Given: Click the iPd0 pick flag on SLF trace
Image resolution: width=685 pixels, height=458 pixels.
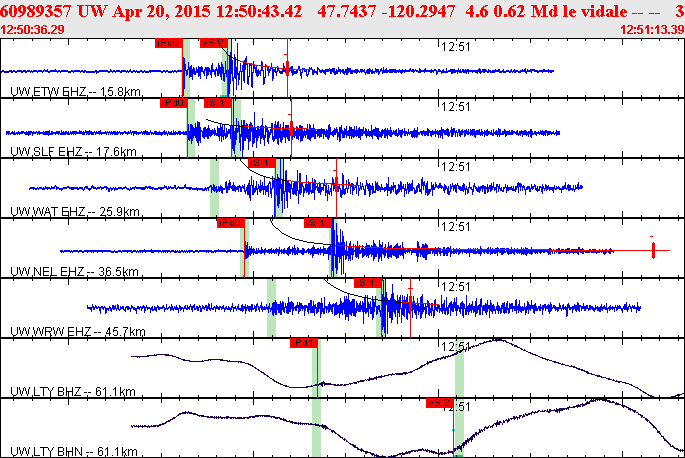Looking at the screenshot, I should click(173, 103).
